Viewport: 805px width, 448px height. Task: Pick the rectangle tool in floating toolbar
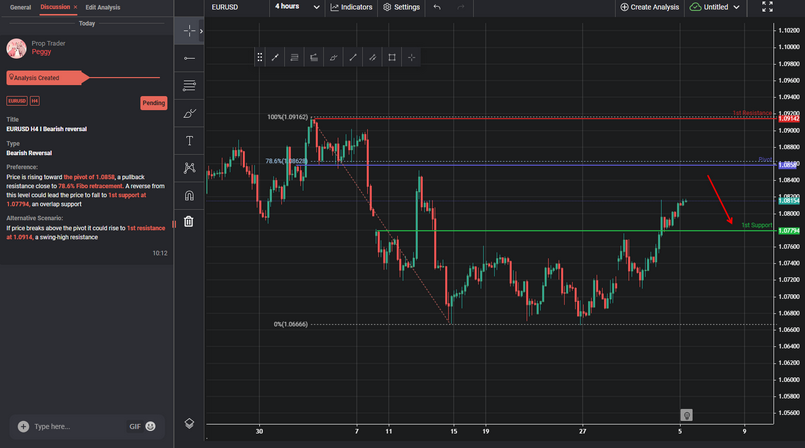(x=392, y=57)
